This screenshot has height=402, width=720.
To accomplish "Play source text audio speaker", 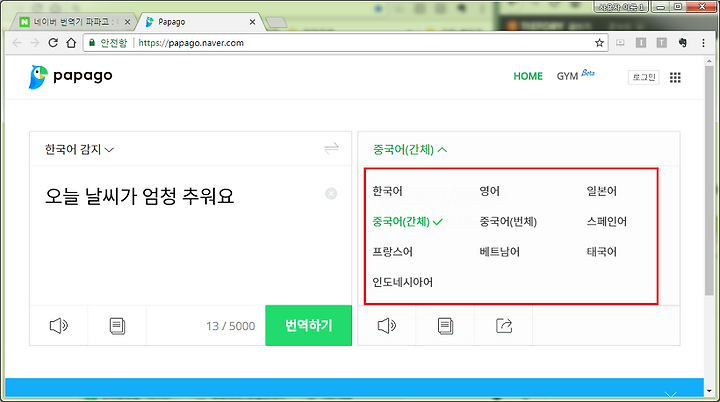I will (59, 326).
